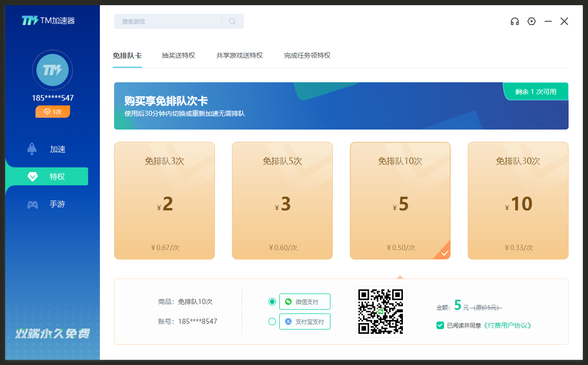Click the 支付宝支付 payment button

point(305,322)
